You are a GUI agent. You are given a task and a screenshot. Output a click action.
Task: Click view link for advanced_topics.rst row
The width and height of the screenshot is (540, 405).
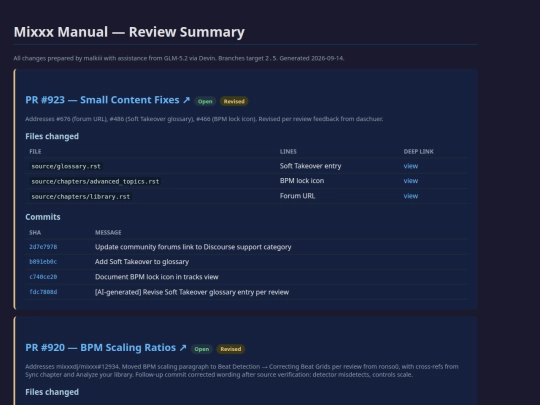[411, 181]
